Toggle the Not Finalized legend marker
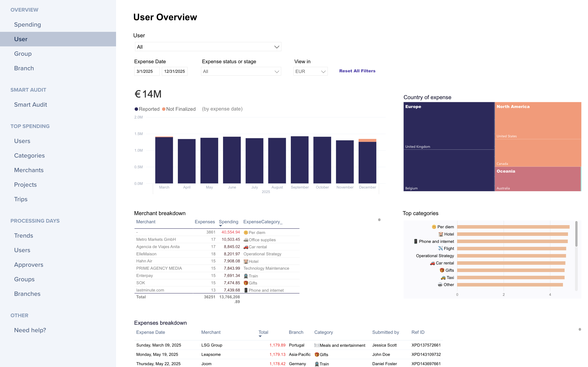 [164, 109]
